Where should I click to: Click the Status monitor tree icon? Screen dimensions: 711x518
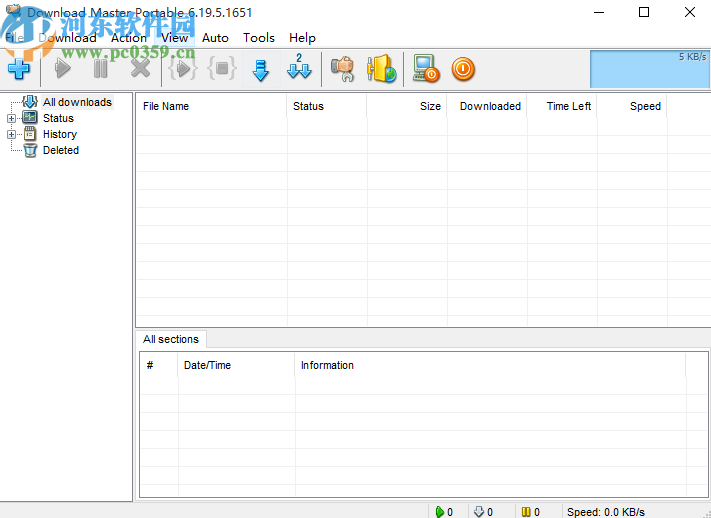pyautogui.click(x=30, y=118)
